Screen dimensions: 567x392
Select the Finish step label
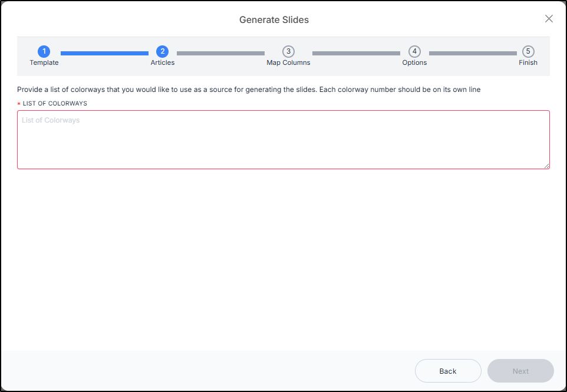coord(528,62)
